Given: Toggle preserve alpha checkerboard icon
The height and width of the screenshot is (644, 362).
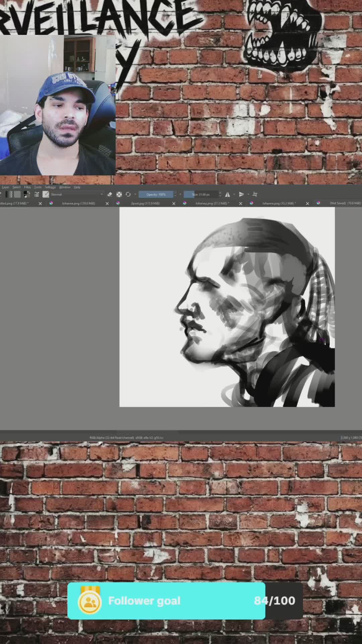Looking at the screenshot, I should tap(119, 194).
